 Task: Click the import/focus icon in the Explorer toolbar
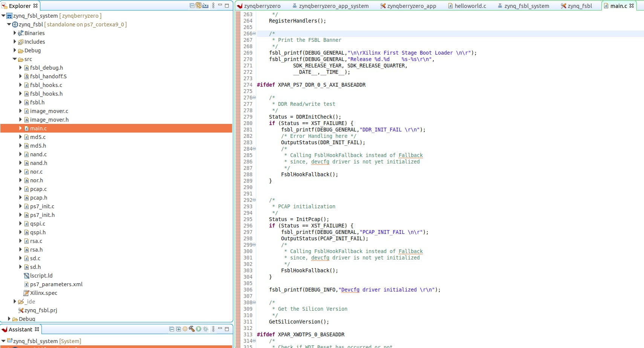tap(205, 6)
